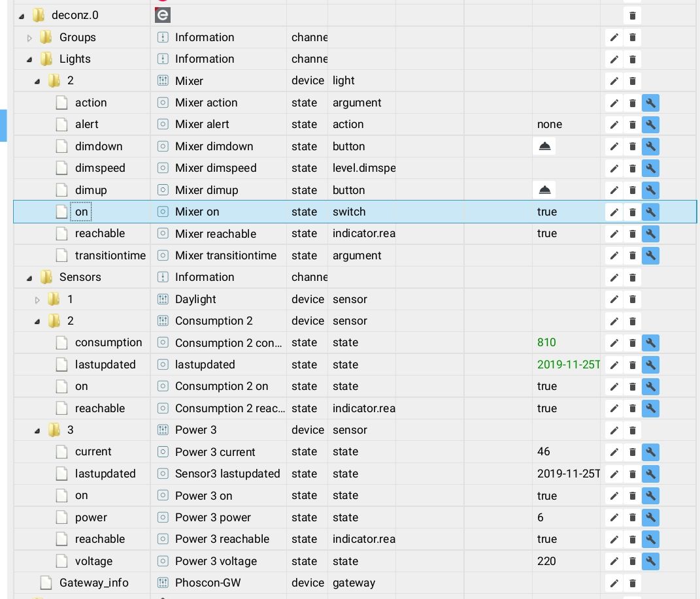Delete the Power 3 device

click(632, 430)
